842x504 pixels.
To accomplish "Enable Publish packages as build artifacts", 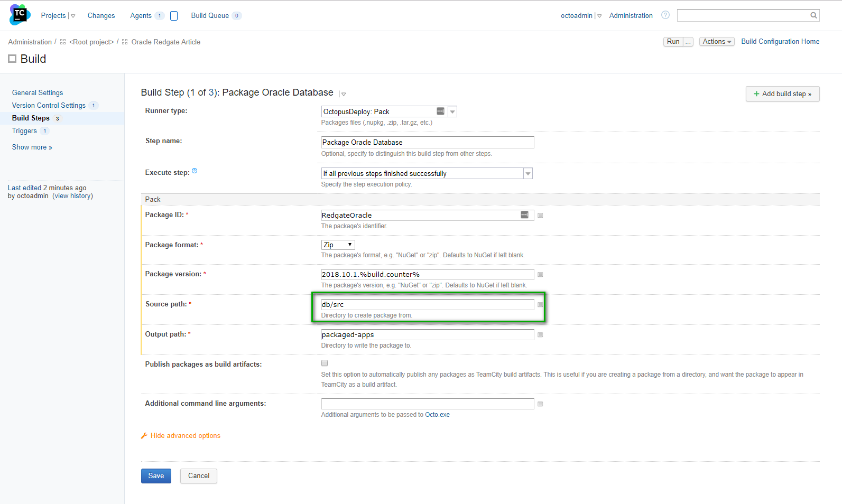I will pos(325,363).
